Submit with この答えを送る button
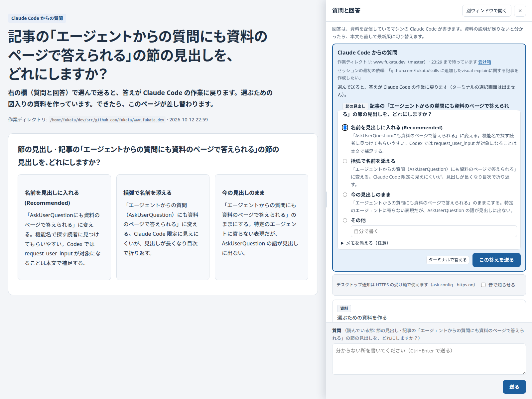532x399 pixels. (x=496, y=260)
